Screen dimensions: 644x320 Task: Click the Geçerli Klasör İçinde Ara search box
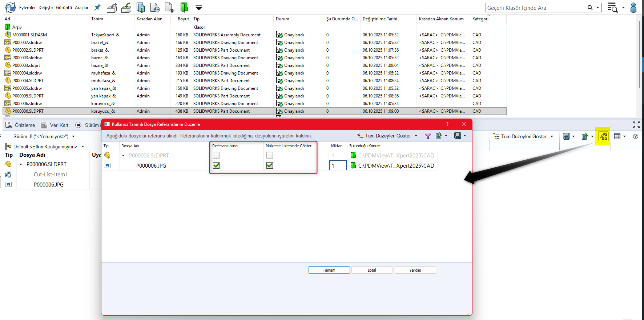[x=536, y=8]
